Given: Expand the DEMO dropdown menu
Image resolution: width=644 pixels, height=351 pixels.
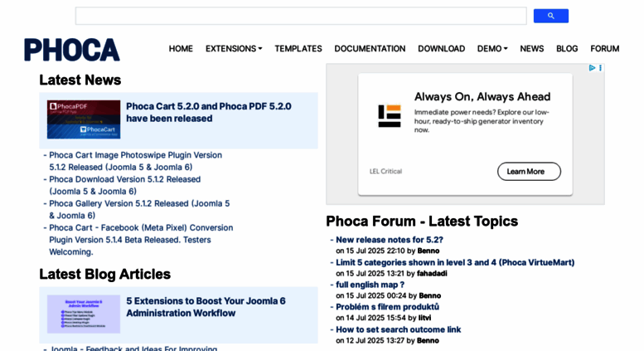Looking at the screenshot, I should (x=492, y=48).
